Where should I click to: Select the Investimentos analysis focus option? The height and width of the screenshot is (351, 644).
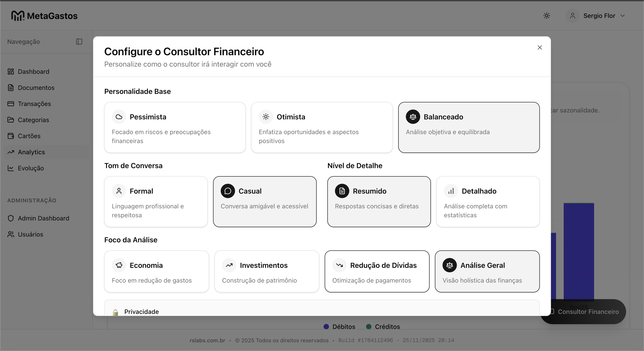267,271
